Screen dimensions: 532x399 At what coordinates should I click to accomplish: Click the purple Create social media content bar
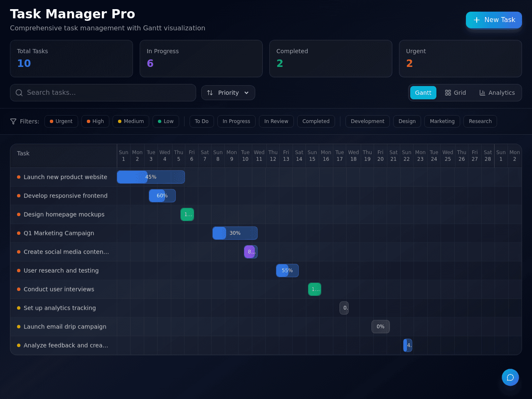[x=251, y=252]
